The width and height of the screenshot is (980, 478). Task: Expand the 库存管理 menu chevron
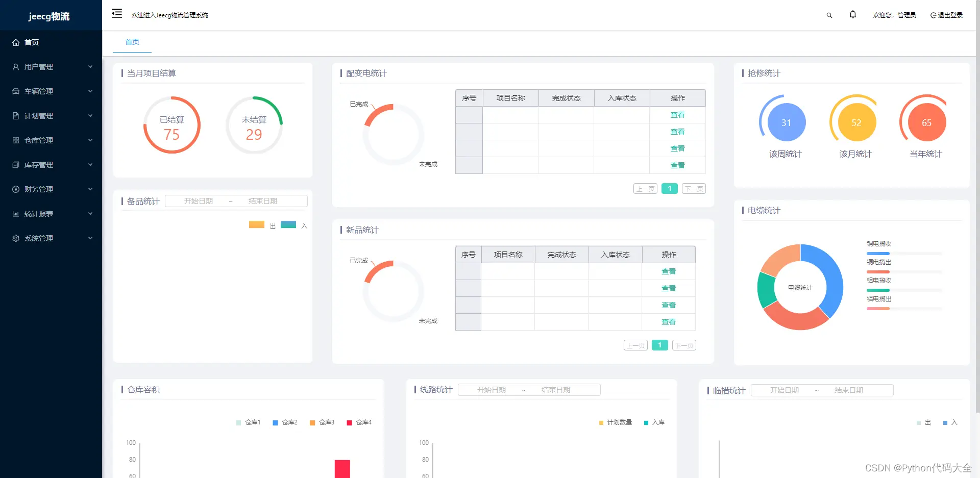click(x=90, y=165)
